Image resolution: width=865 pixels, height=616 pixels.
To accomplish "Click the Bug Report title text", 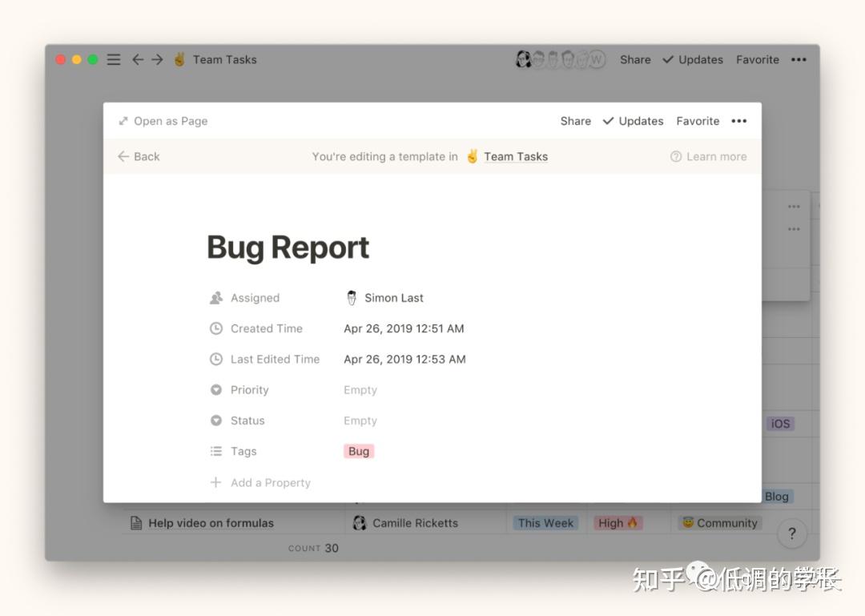I will pyautogui.click(x=288, y=248).
